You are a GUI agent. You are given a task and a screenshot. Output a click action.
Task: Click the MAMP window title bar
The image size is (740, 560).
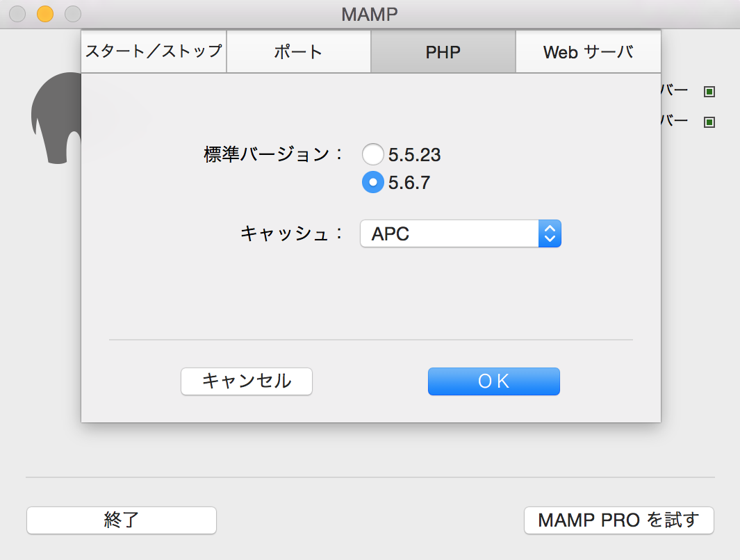click(368, 13)
